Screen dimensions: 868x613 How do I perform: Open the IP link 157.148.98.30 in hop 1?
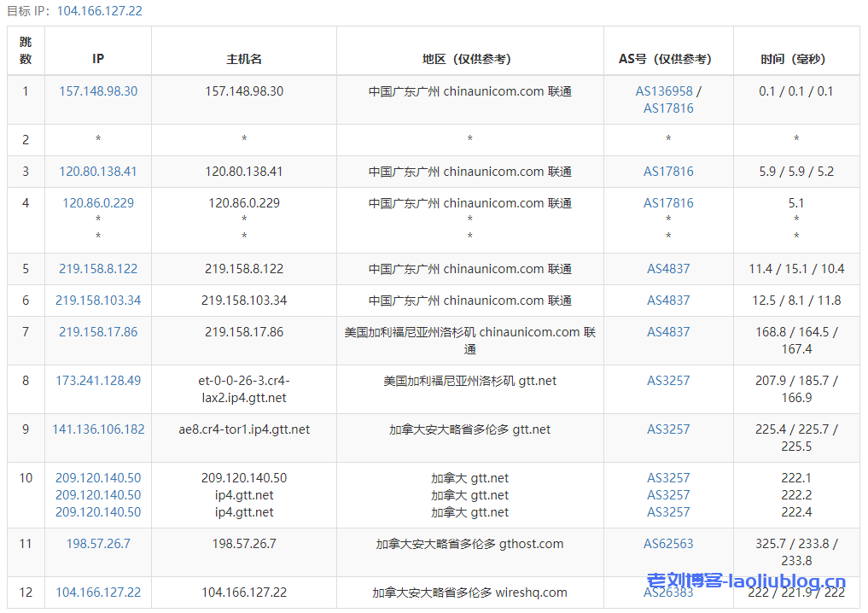tap(98, 90)
